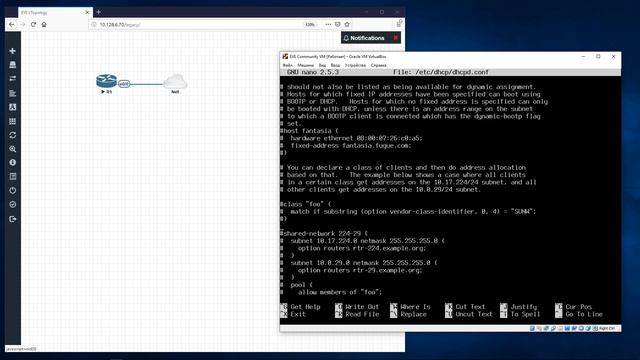Click the line 'hardware ethernet 08:00:07:26:c0:a5;'
Screen dimensions: 640x360
tap(356, 138)
